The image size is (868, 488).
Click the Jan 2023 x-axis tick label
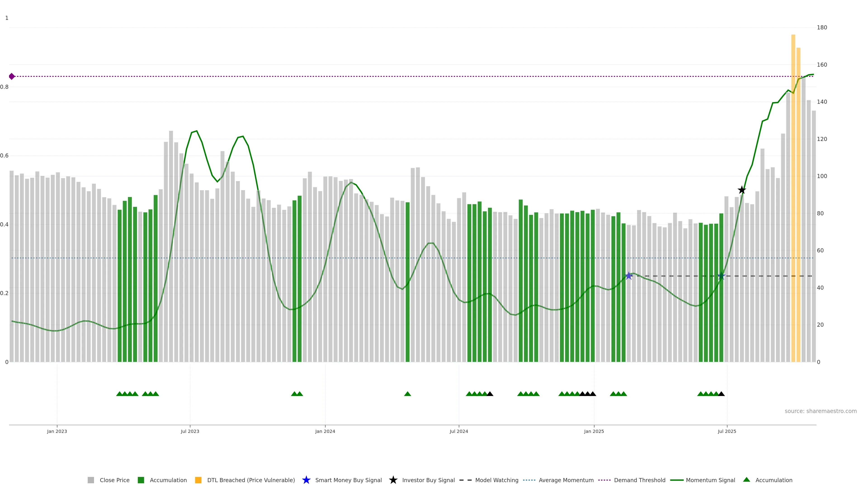[x=57, y=431]
